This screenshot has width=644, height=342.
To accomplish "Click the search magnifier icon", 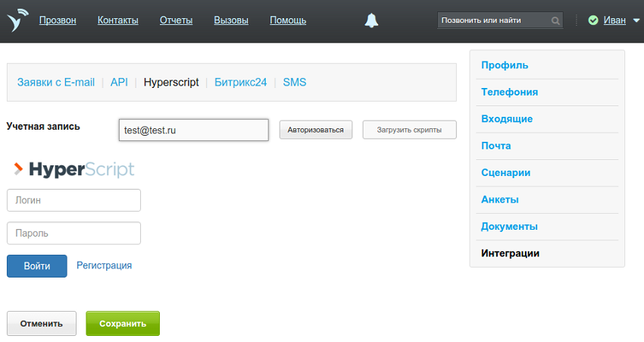I will click(556, 20).
